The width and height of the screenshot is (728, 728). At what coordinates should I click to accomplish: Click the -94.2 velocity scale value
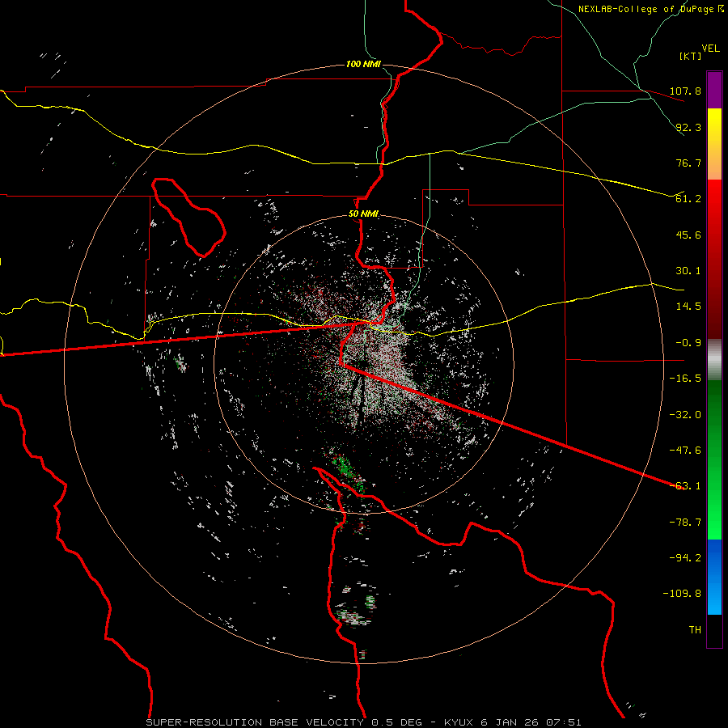coord(685,558)
